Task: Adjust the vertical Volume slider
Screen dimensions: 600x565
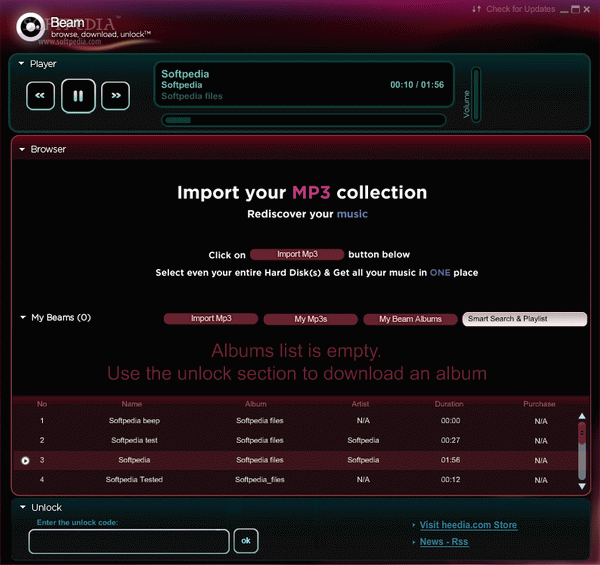Action: click(476, 94)
